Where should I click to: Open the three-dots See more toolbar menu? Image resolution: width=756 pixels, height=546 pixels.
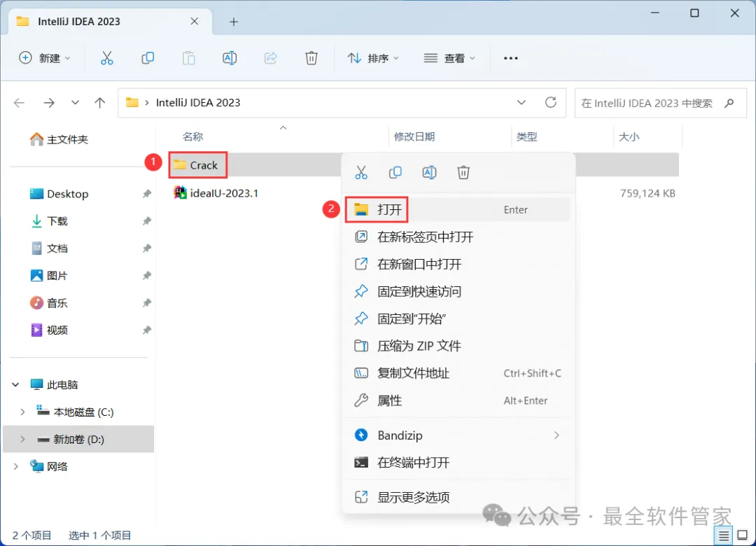click(x=510, y=58)
